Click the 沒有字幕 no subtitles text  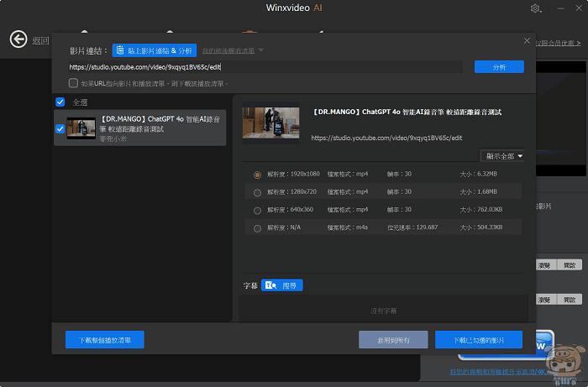384,311
